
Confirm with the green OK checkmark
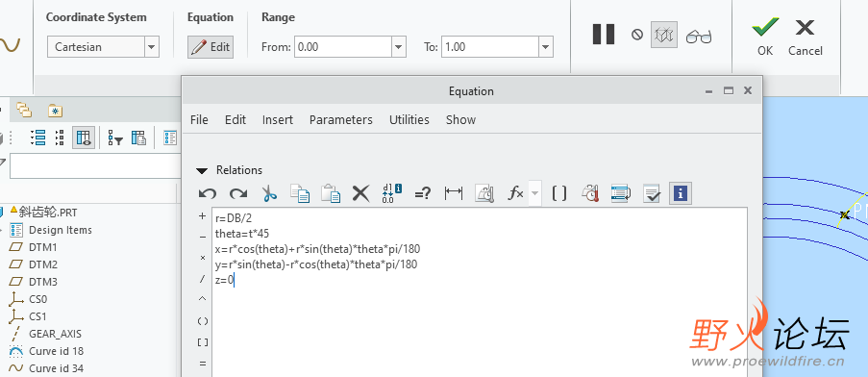765,37
